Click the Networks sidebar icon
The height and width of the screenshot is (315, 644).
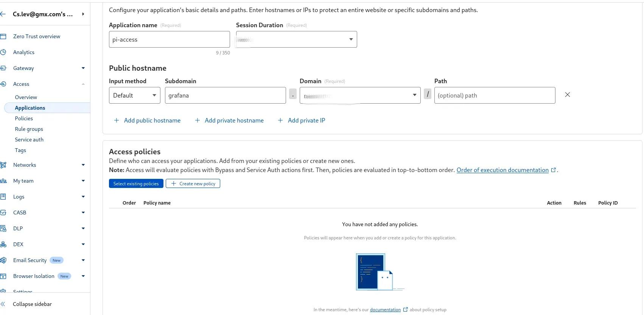pos(3,165)
